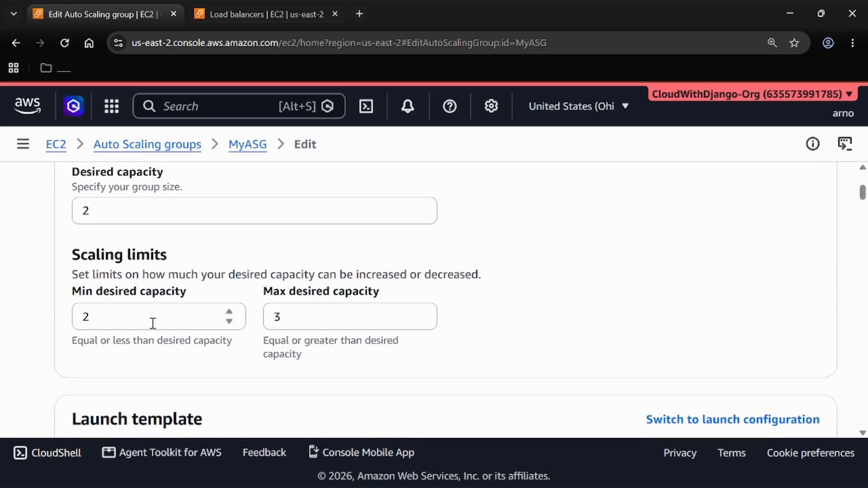This screenshot has width=868, height=488.
Task: Switch to the Load balancers tab
Action: click(x=267, y=14)
